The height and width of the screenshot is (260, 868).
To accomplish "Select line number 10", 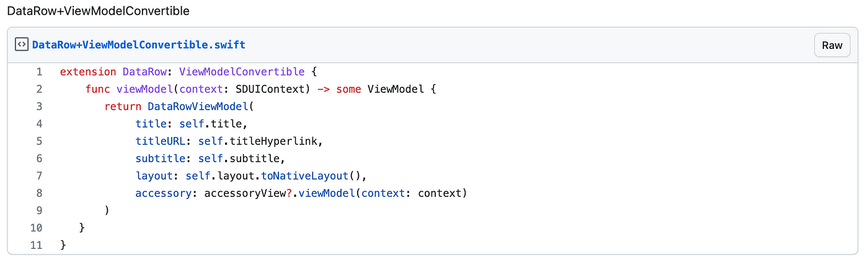I will [36, 228].
